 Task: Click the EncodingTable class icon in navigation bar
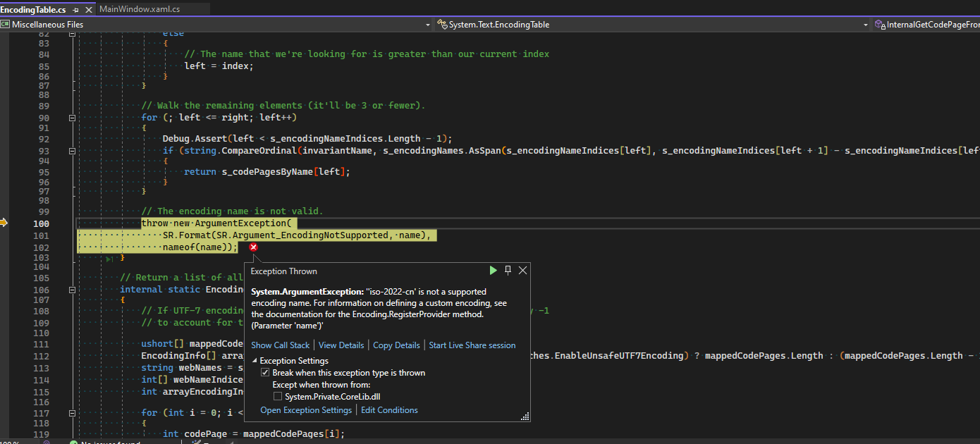pos(443,24)
